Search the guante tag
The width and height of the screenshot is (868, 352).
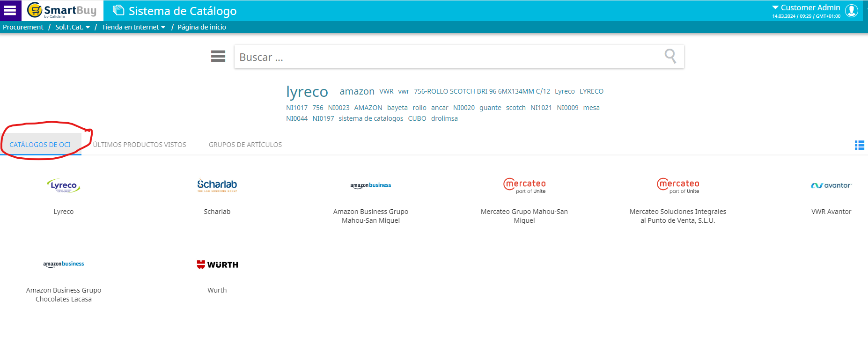(490, 108)
